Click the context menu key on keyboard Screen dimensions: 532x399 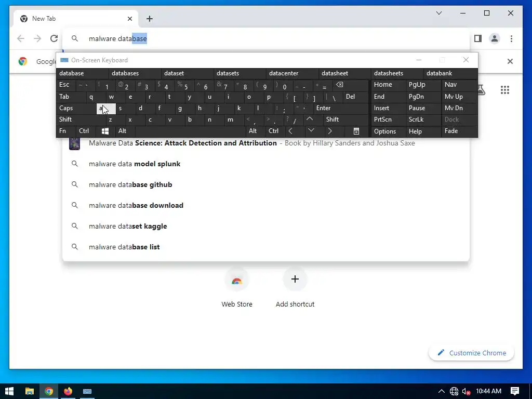(x=356, y=131)
